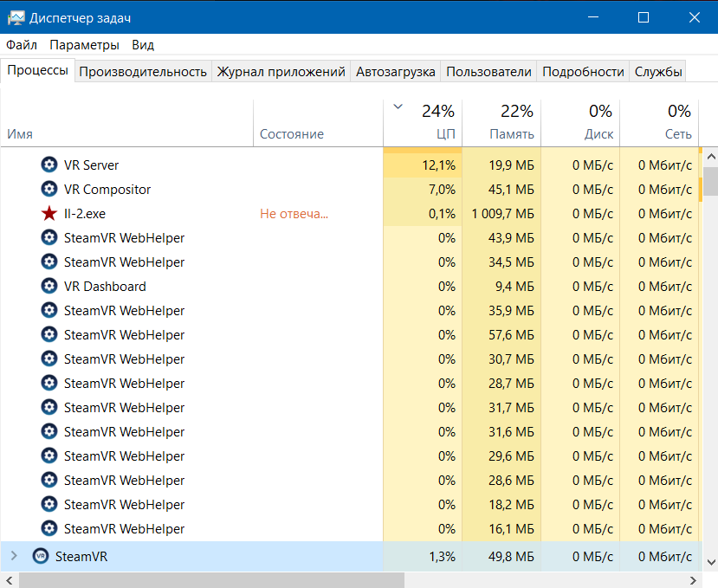Click the VR Dashboard process icon
Image resolution: width=718 pixels, height=588 pixels.
(49, 286)
